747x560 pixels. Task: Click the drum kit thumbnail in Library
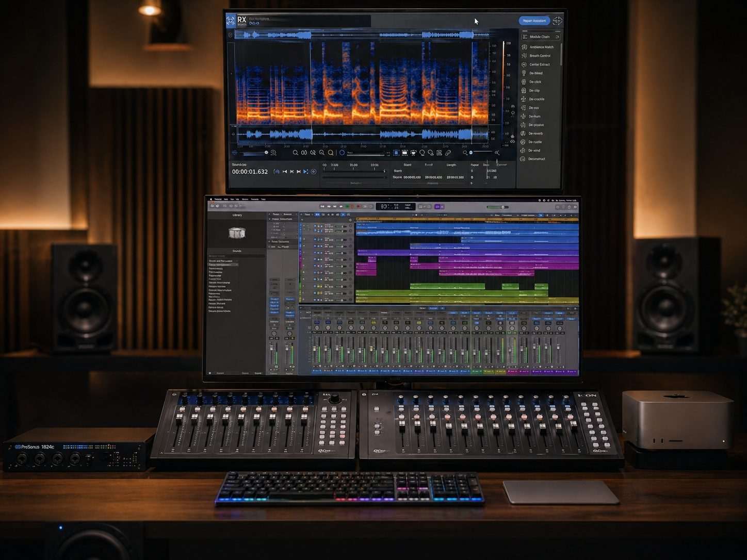tap(237, 233)
